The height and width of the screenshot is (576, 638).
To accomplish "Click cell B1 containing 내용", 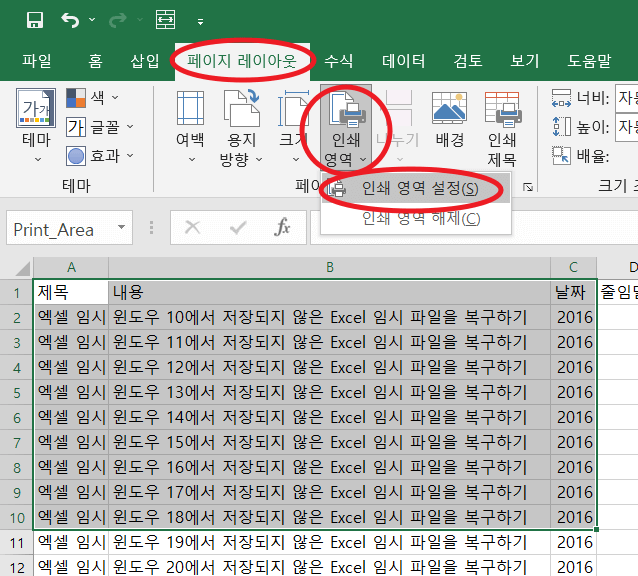I will click(x=330, y=292).
